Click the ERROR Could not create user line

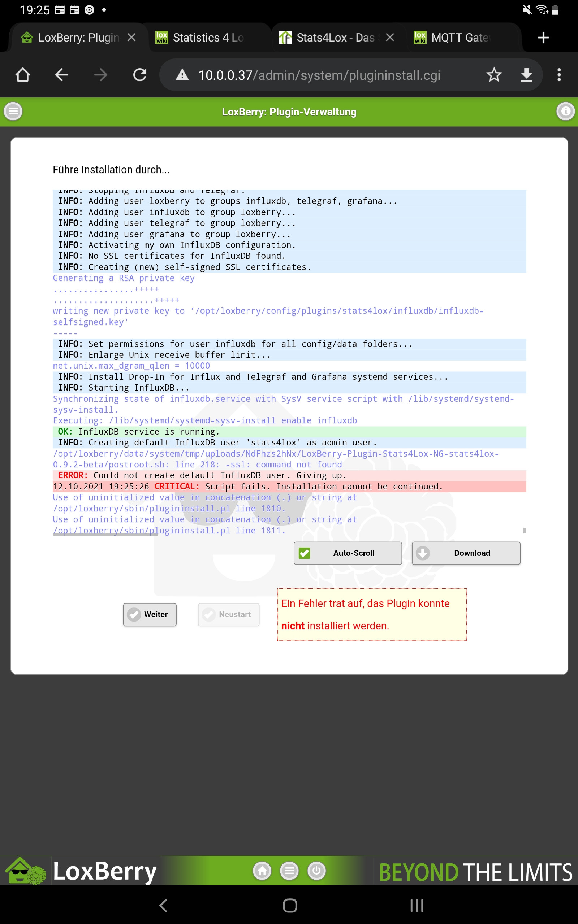[x=289, y=475]
